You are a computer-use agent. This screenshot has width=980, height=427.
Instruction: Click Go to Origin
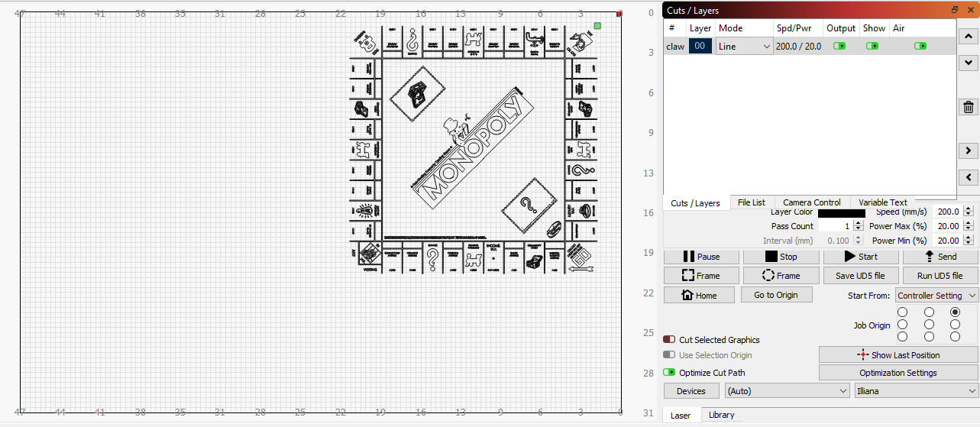click(776, 295)
